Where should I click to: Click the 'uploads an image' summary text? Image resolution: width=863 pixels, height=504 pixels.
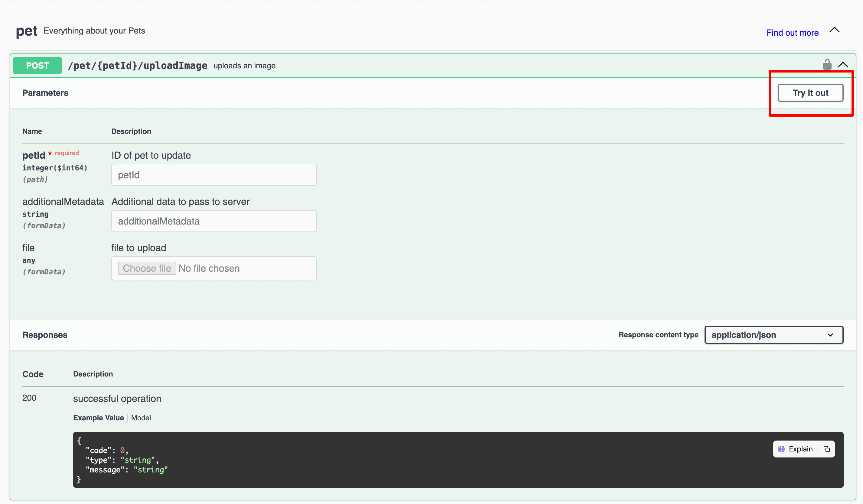click(x=244, y=66)
